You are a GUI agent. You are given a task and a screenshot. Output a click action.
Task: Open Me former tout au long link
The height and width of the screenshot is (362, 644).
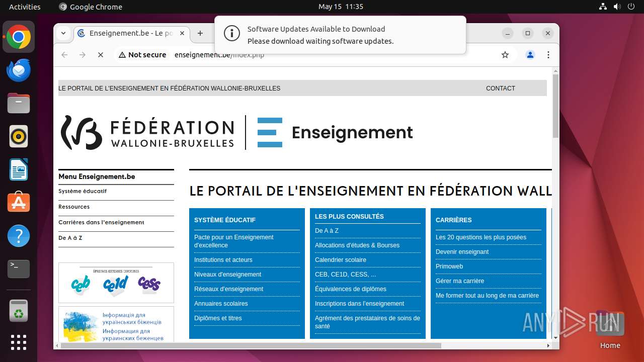coord(487,296)
